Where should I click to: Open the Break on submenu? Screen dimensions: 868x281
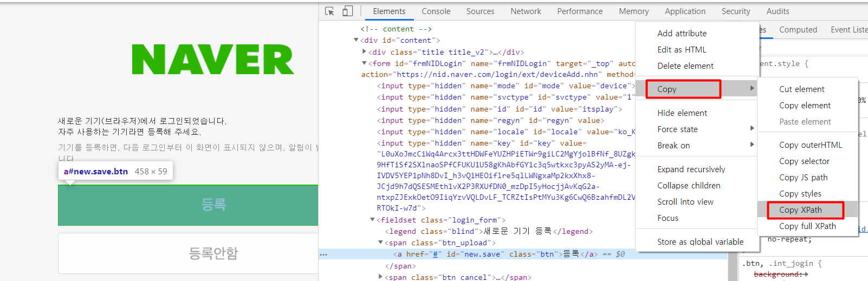[697, 146]
